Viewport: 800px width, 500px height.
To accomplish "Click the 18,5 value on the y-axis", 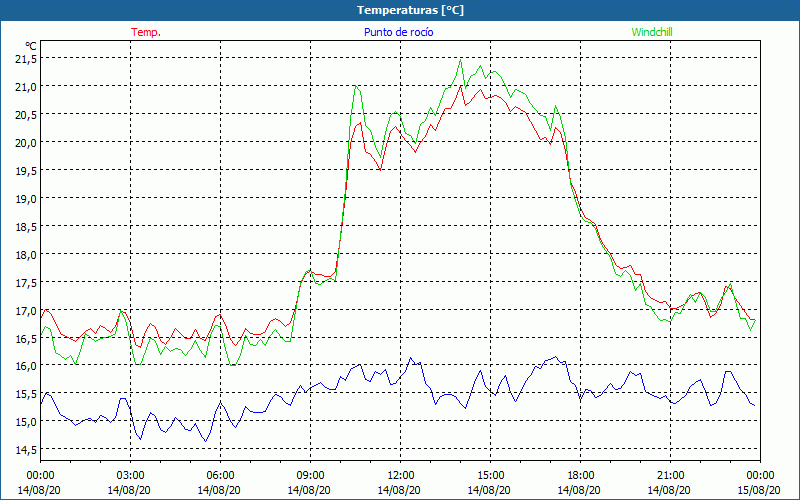I will tap(26, 227).
